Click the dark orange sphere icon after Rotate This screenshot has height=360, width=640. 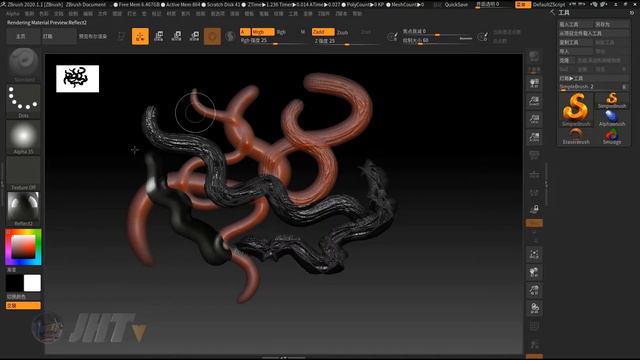pyautogui.click(x=212, y=36)
